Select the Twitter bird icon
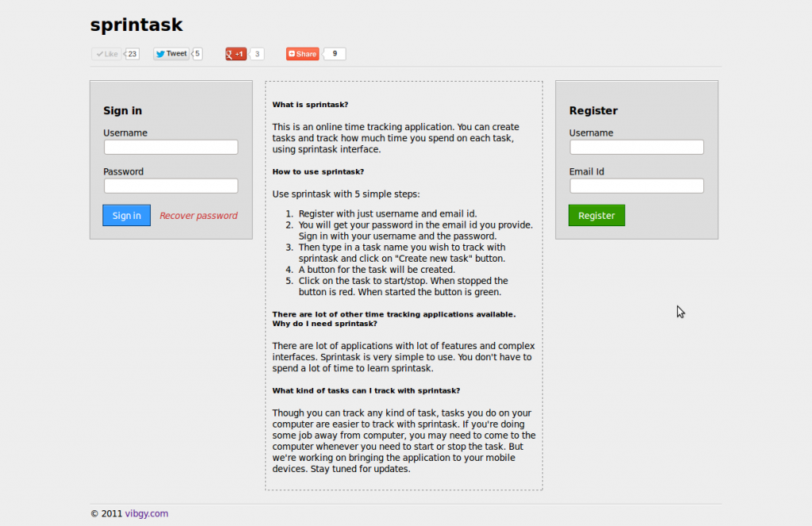 161,54
